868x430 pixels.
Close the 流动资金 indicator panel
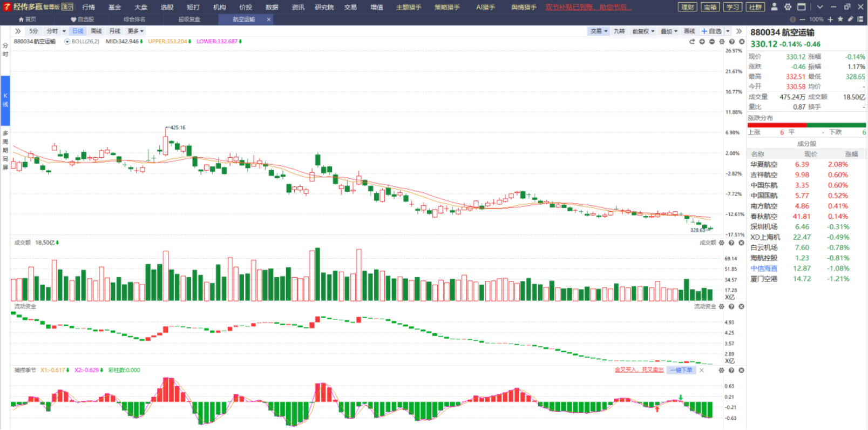click(x=742, y=307)
